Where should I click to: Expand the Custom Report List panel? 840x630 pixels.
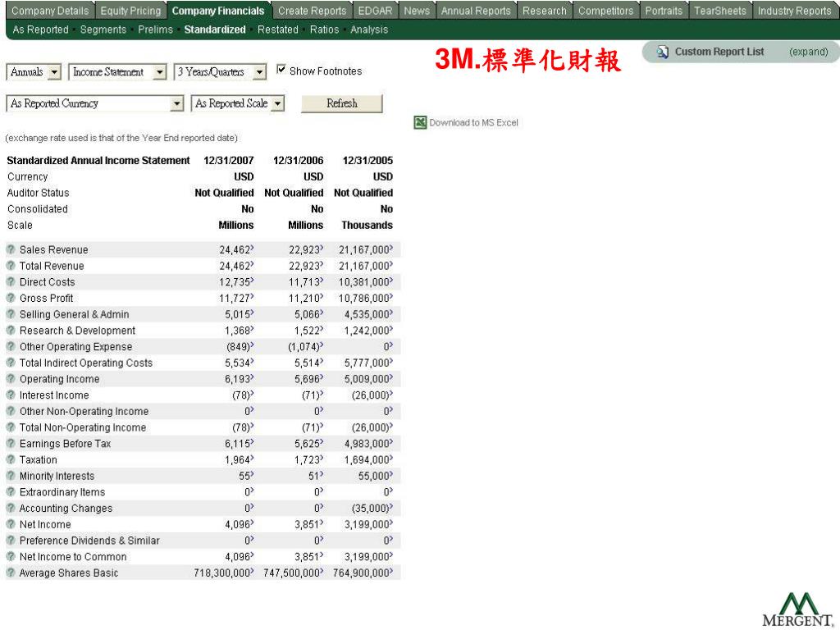pos(808,52)
